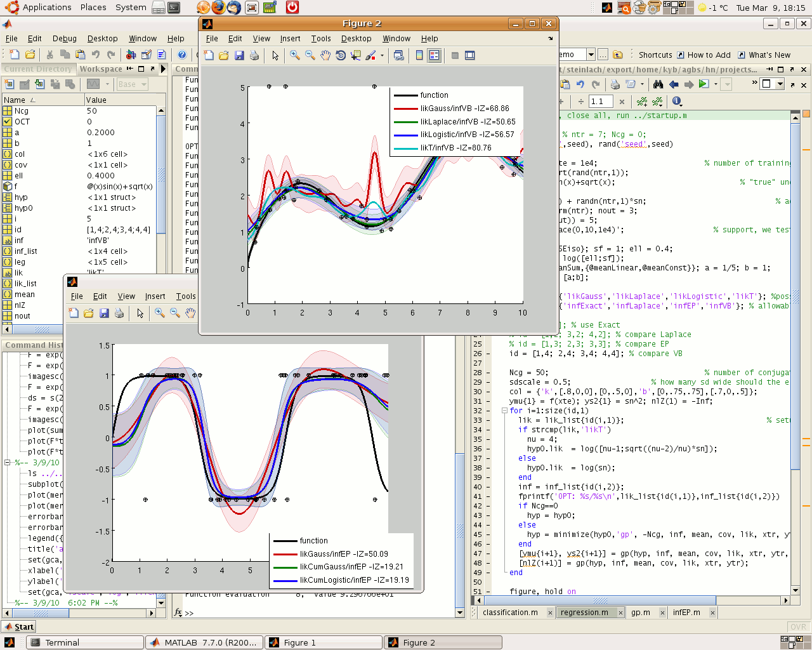Viewport: 812px width, 650px height.
Task: Click the cell increment value field showing 1.1
Action: 600,102
